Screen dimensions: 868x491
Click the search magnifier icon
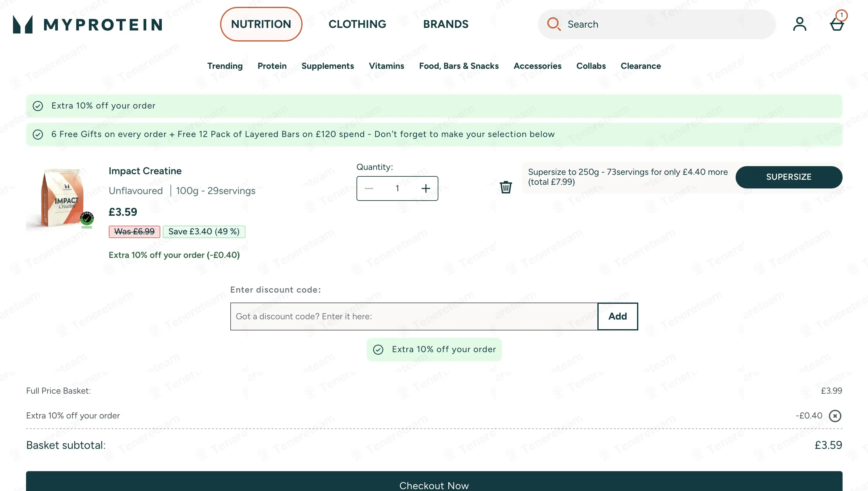(554, 24)
